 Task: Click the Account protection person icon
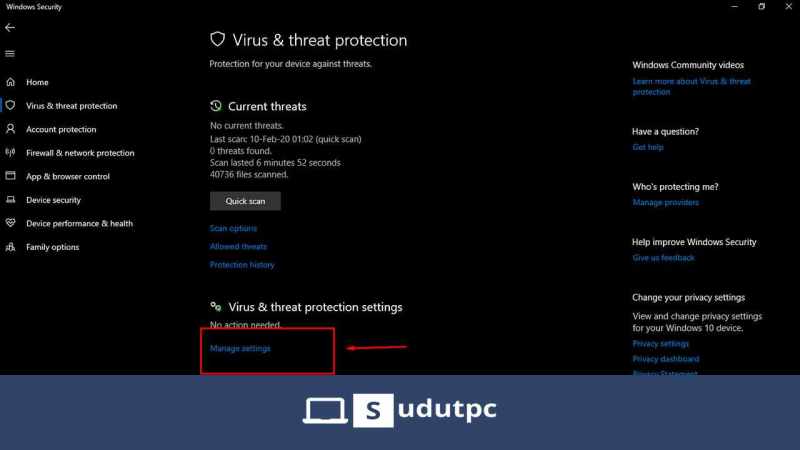10,129
